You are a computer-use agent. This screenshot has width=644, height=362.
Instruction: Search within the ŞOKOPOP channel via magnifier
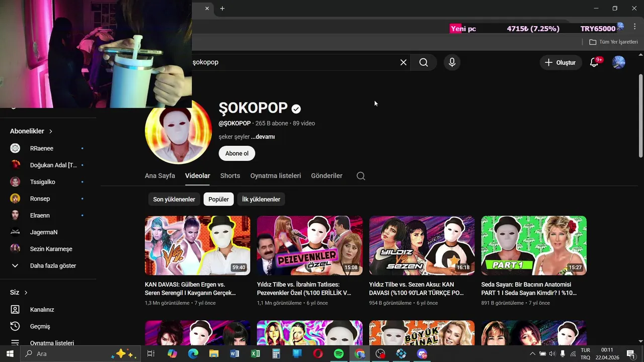[361, 176]
